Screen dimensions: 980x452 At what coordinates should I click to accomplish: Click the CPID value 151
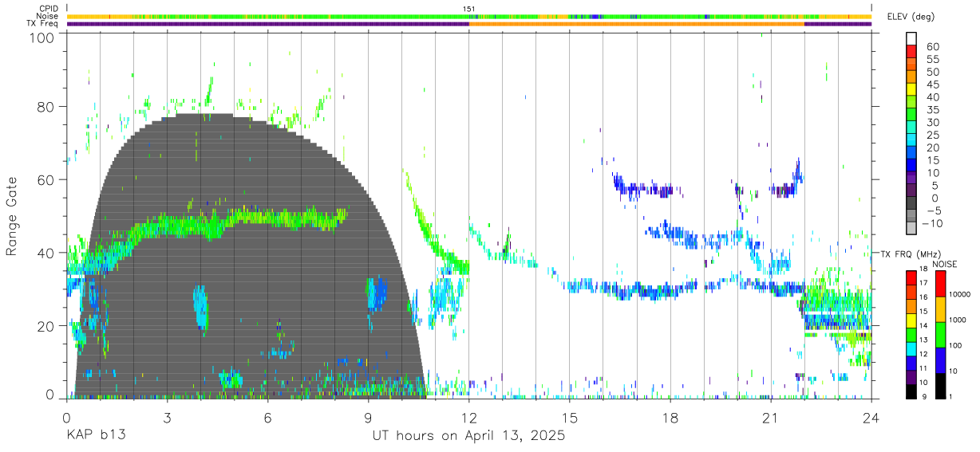469,9
